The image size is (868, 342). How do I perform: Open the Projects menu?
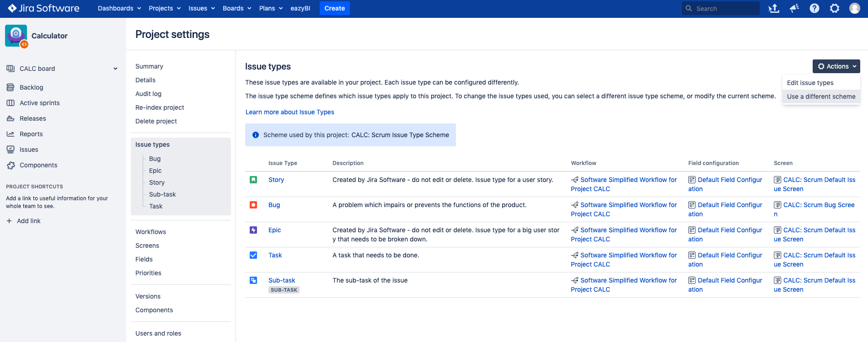tap(165, 8)
